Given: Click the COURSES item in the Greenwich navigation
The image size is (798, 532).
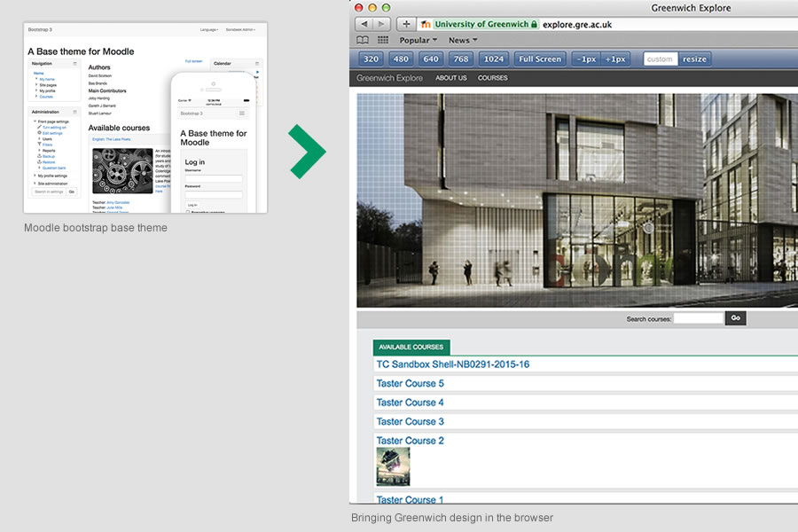Looking at the screenshot, I should (x=492, y=77).
